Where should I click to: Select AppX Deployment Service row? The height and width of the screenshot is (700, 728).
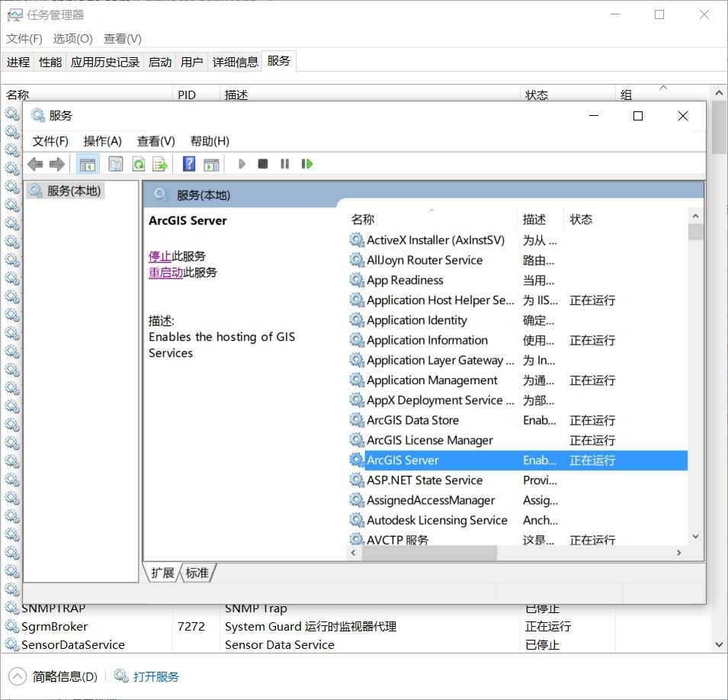tap(517, 400)
